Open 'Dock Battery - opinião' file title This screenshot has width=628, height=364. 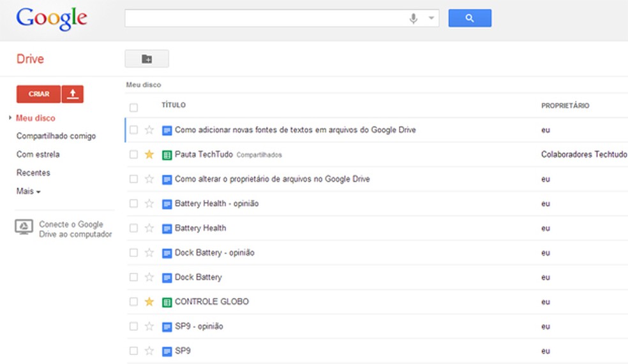214,253
